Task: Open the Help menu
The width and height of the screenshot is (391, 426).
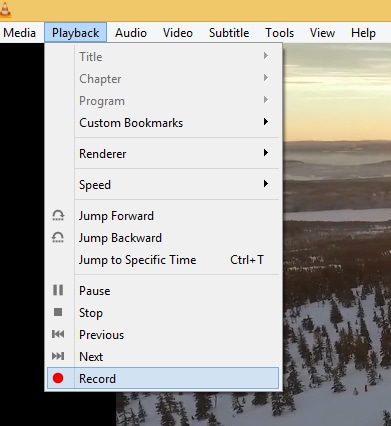Action: 363,33
